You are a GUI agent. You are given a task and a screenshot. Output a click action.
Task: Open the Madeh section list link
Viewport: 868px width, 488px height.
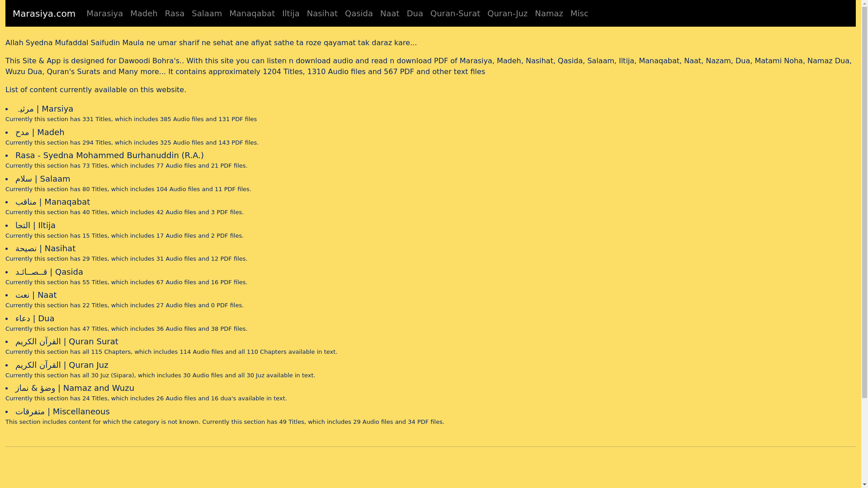click(x=40, y=132)
